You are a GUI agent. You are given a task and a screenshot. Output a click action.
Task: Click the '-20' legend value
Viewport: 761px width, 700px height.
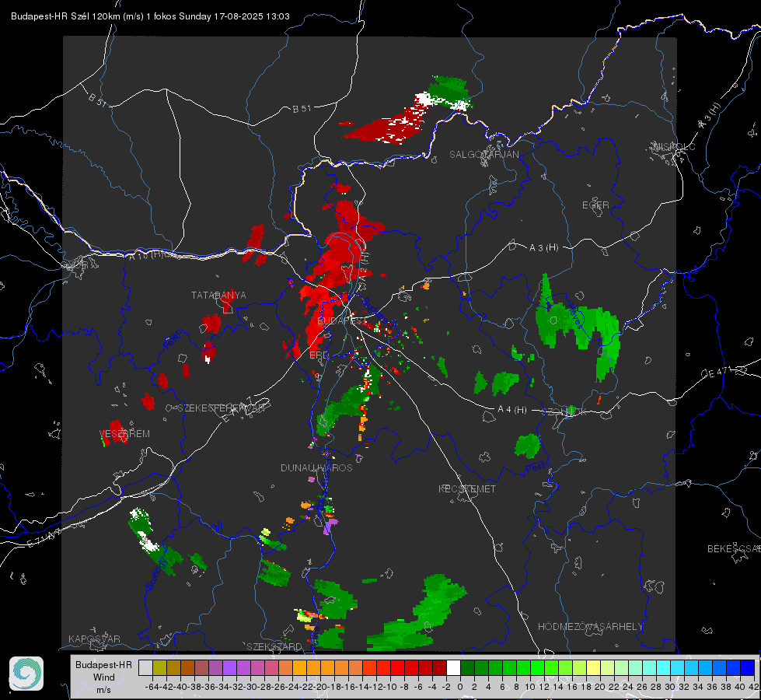click(320, 687)
